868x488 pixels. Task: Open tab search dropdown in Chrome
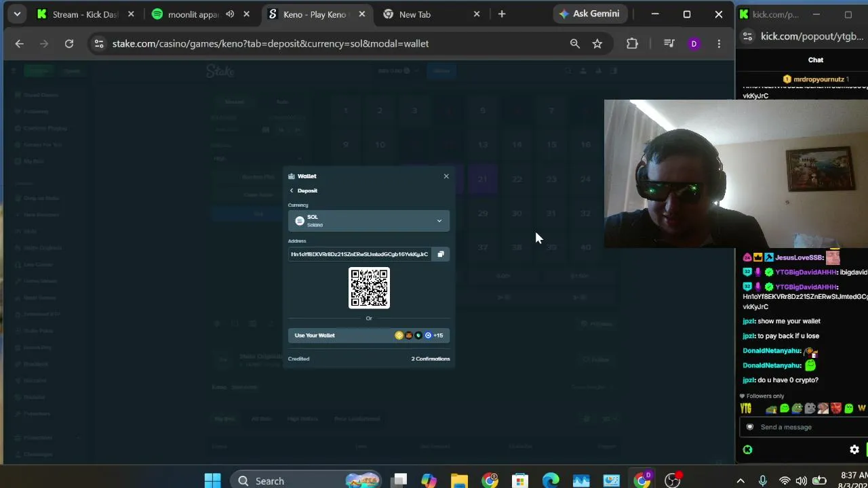click(x=17, y=14)
